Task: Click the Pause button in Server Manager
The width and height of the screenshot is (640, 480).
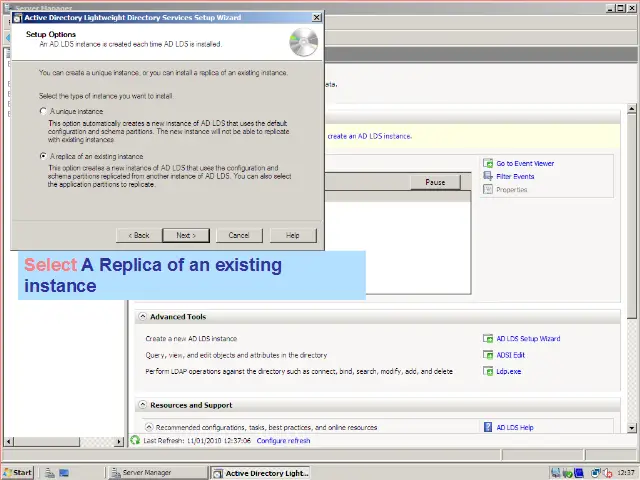Action: tap(435, 182)
